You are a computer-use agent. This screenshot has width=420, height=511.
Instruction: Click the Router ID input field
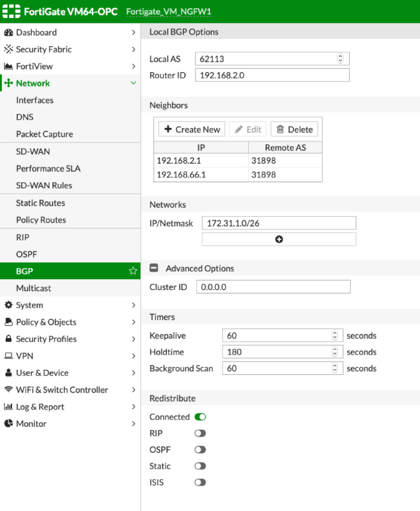(x=272, y=75)
